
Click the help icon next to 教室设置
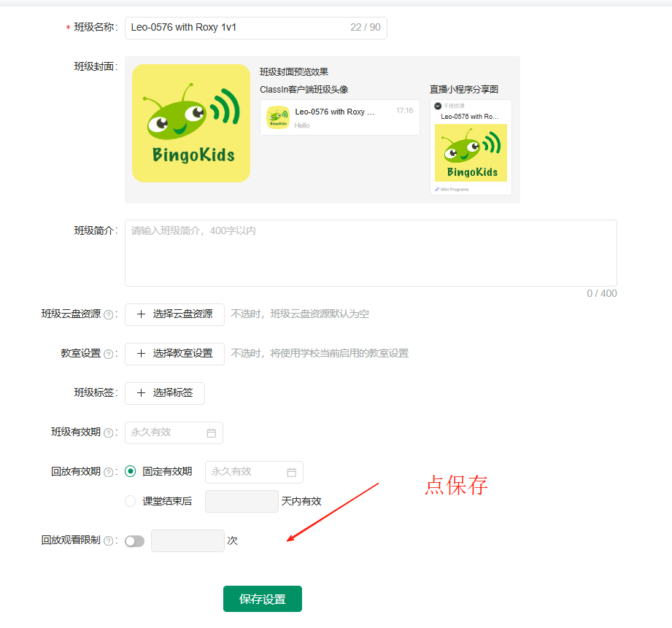[109, 354]
